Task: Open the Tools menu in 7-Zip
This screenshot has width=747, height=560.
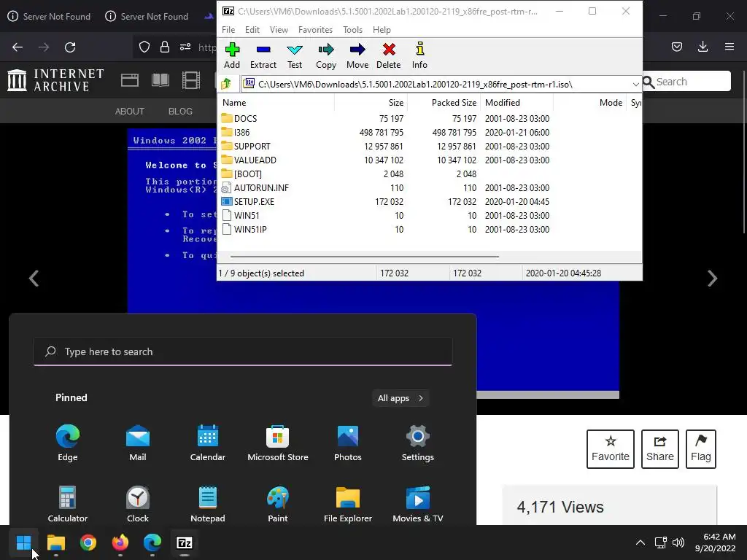Action: click(352, 29)
